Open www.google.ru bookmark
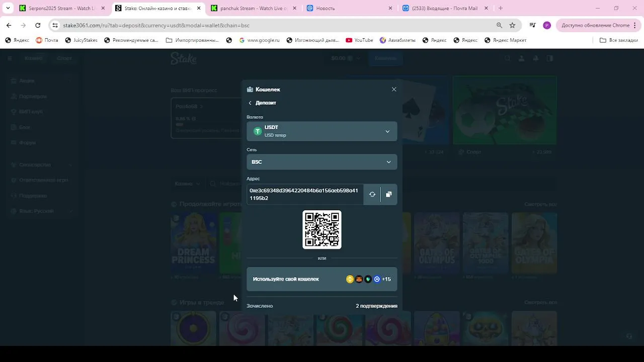 pyautogui.click(x=259, y=40)
